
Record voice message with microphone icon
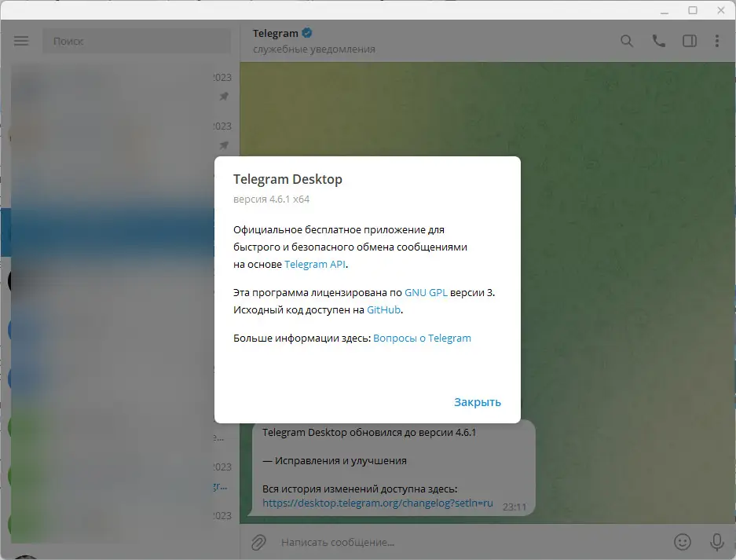tap(716, 542)
